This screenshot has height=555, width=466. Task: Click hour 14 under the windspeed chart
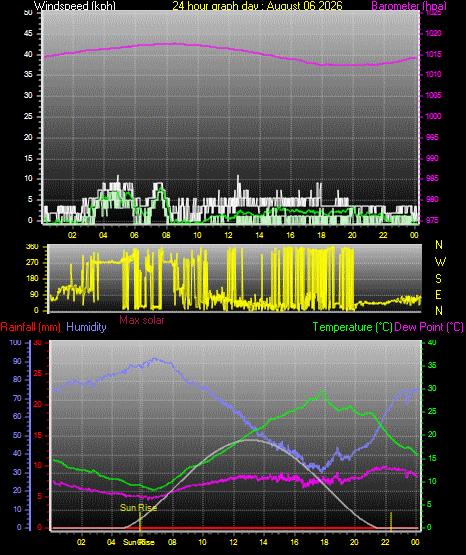pyautogui.click(x=259, y=235)
